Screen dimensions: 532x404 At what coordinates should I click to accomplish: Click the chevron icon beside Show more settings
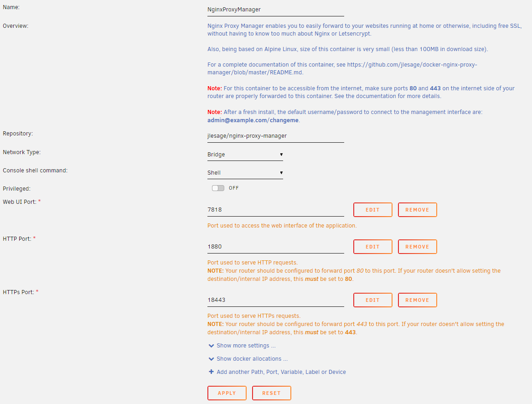tap(211, 346)
